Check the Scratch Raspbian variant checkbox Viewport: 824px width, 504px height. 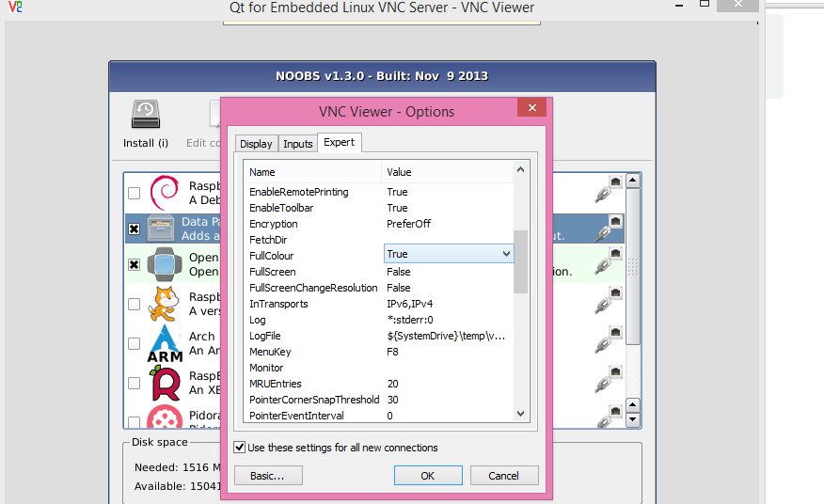point(134,304)
